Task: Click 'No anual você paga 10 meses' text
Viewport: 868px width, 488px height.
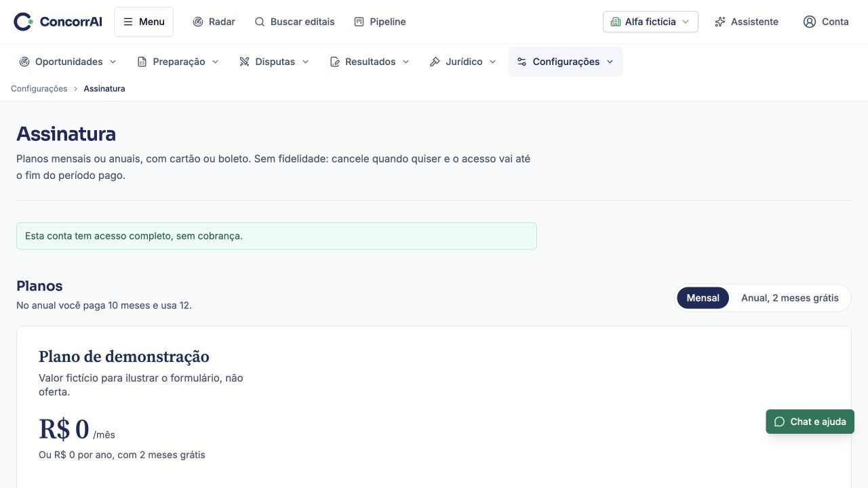Action: pyautogui.click(x=104, y=306)
